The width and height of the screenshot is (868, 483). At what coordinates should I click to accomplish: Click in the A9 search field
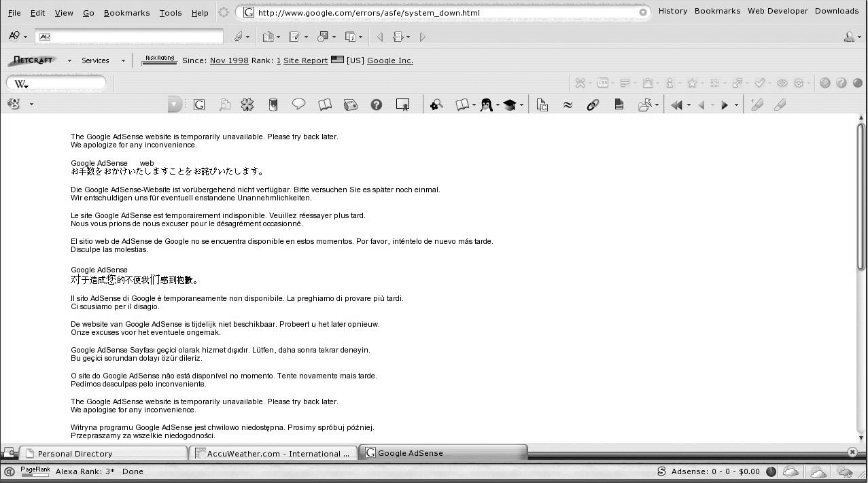coord(130,37)
